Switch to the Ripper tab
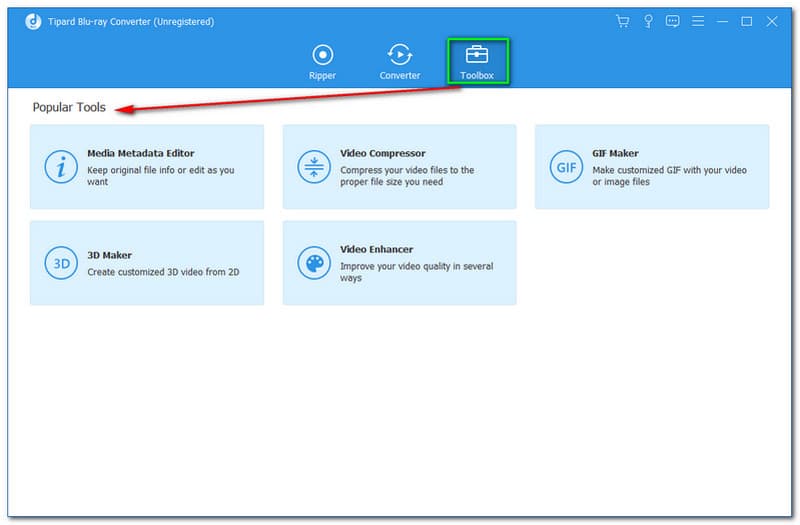Screen dimensions: 800x525 [322, 61]
